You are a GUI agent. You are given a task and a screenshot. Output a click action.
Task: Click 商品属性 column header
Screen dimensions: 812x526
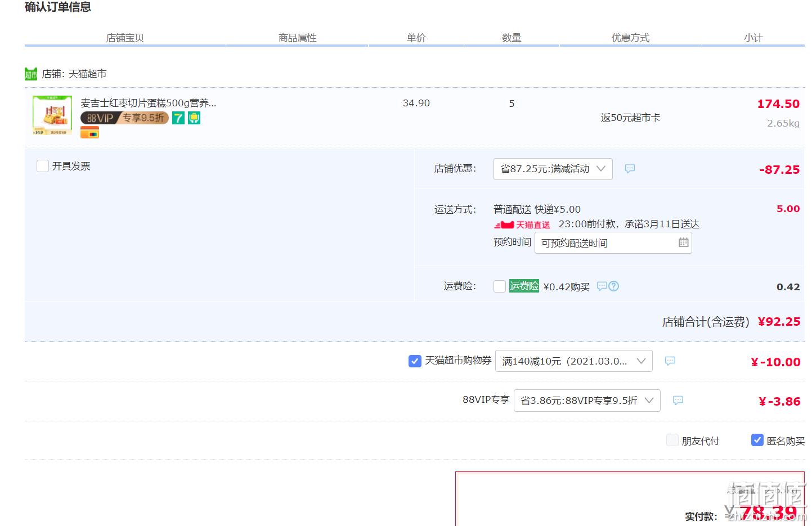point(297,38)
